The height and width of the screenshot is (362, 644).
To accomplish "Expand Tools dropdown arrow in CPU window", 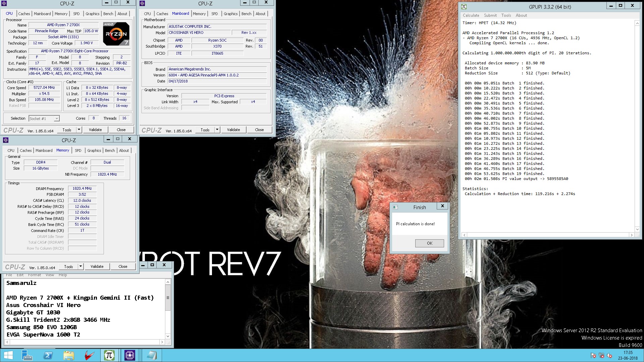I will click(79, 130).
